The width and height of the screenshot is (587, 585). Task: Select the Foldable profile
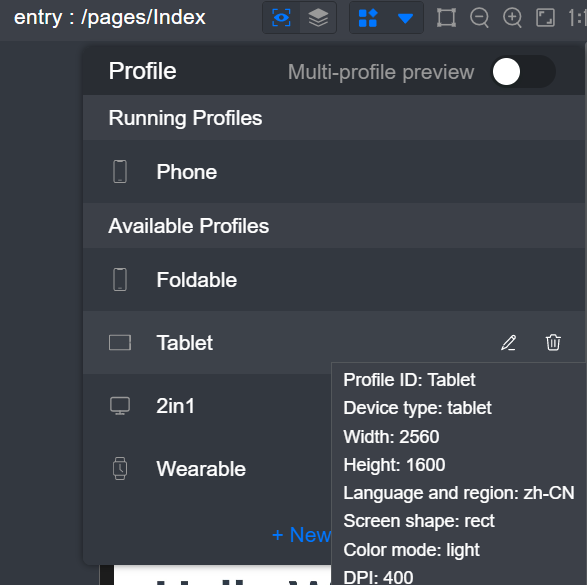tap(334, 280)
